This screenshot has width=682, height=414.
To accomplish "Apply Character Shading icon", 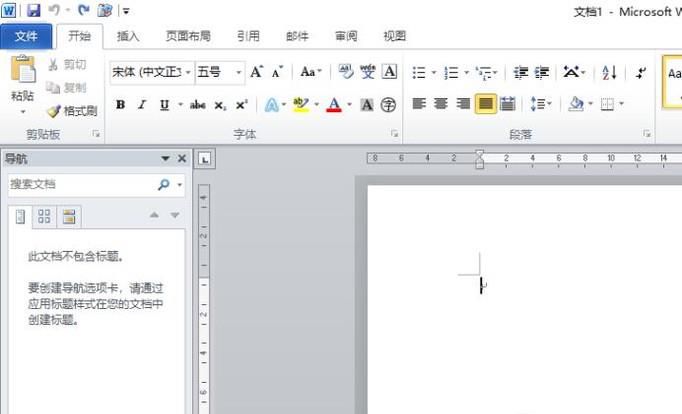I will [367, 105].
